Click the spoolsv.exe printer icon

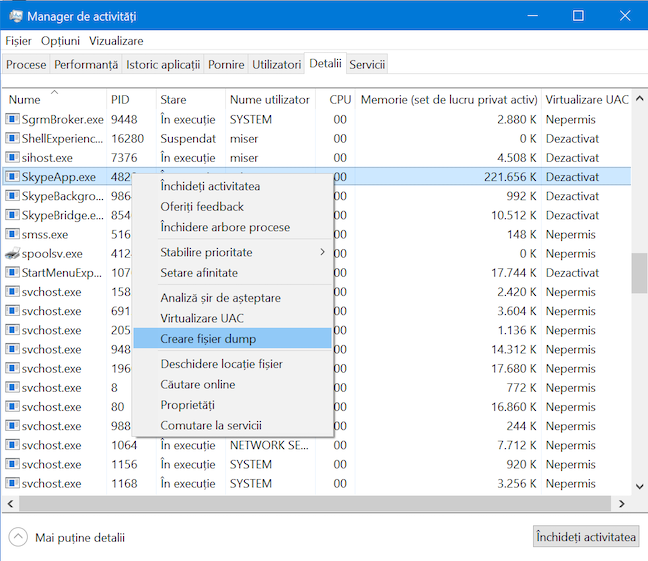12,253
